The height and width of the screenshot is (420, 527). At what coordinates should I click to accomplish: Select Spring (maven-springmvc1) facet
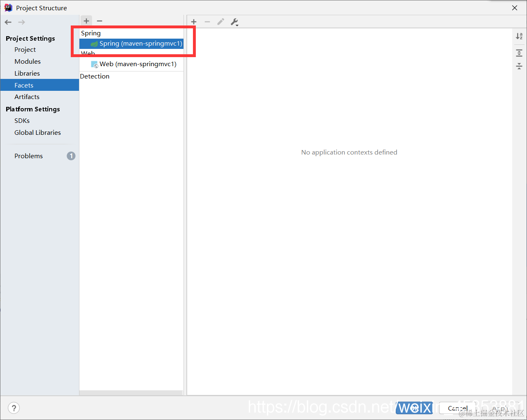[x=132, y=44]
